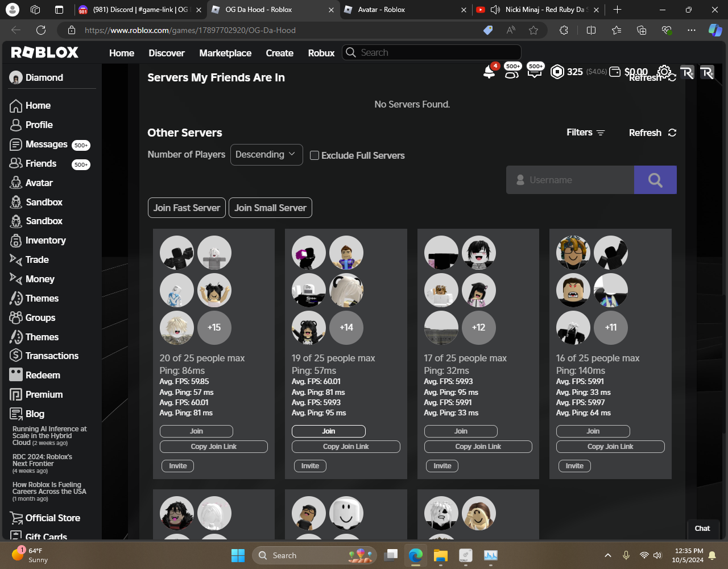Click the username search magnifier button
Viewport: 728px width, 569px height.
655,180
